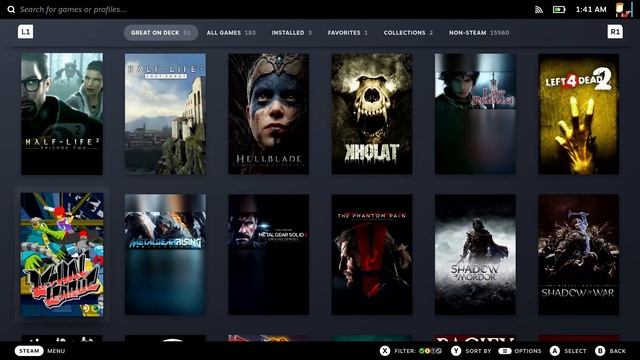
Task: Check the battery indicator icon
Action: pyautogui.click(x=559, y=9)
